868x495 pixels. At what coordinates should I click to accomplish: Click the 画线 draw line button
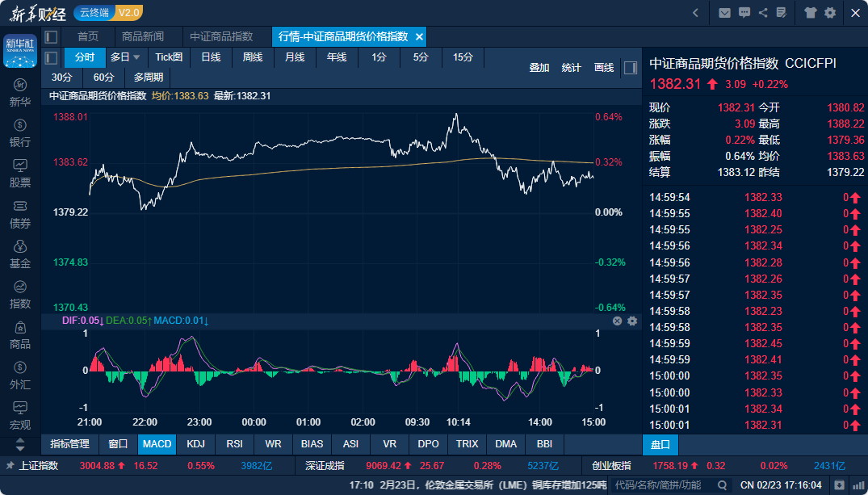(603, 68)
